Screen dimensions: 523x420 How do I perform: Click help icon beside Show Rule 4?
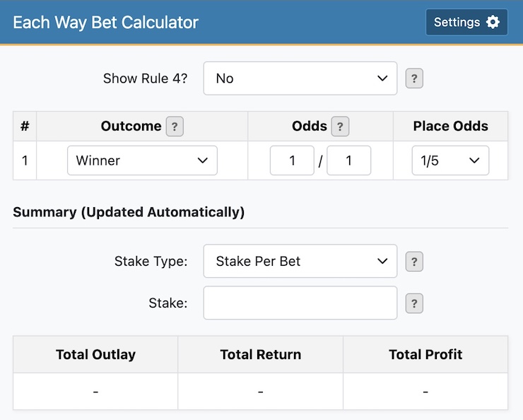(x=414, y=78)
